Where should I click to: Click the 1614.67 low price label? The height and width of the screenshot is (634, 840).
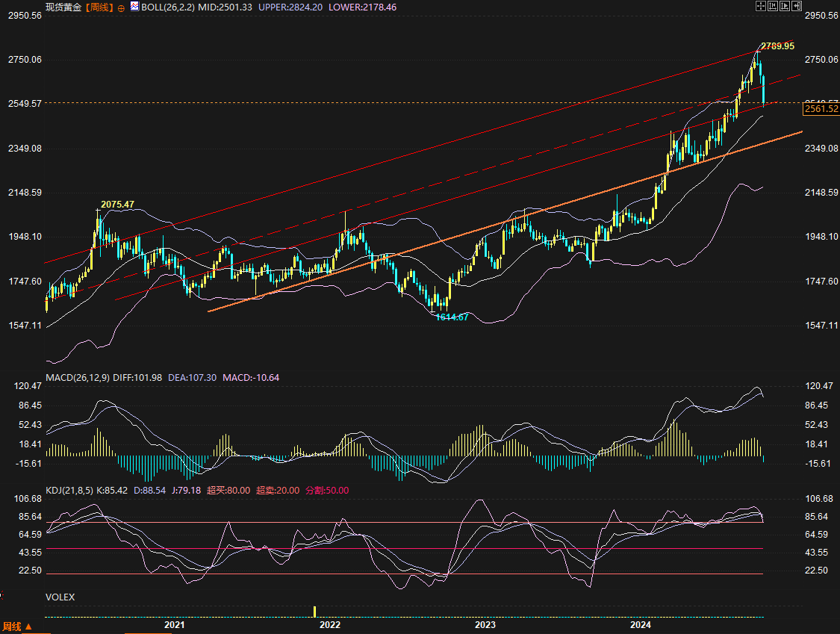pyautogui.click(x=452, y=317)
